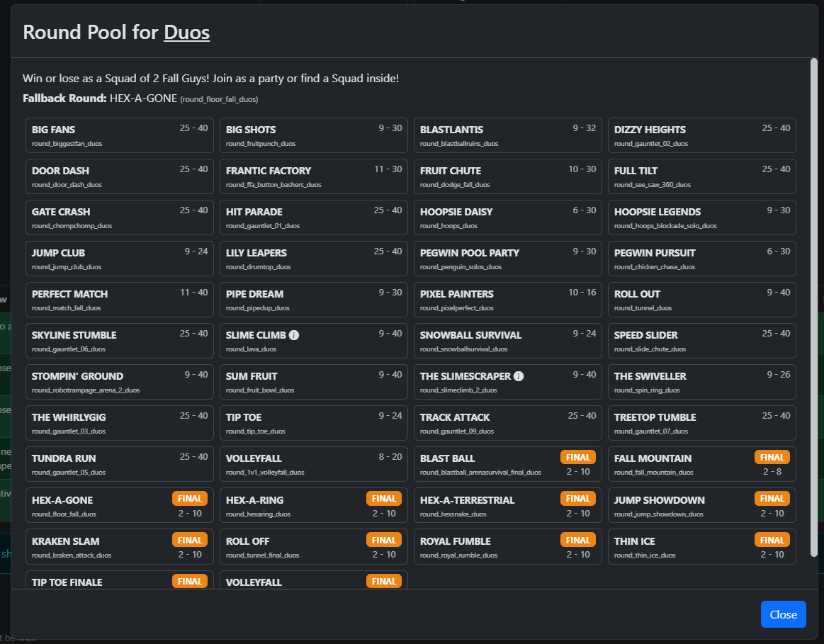Viewport: 824px width, 644px height.
Task: Click the DIZZY HEIGHTS round card
Action: pos(702,135)
